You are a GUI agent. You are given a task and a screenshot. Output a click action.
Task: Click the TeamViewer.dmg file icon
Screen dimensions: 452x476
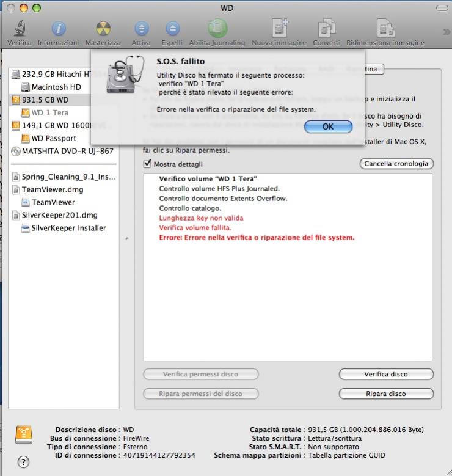point(15,190)
